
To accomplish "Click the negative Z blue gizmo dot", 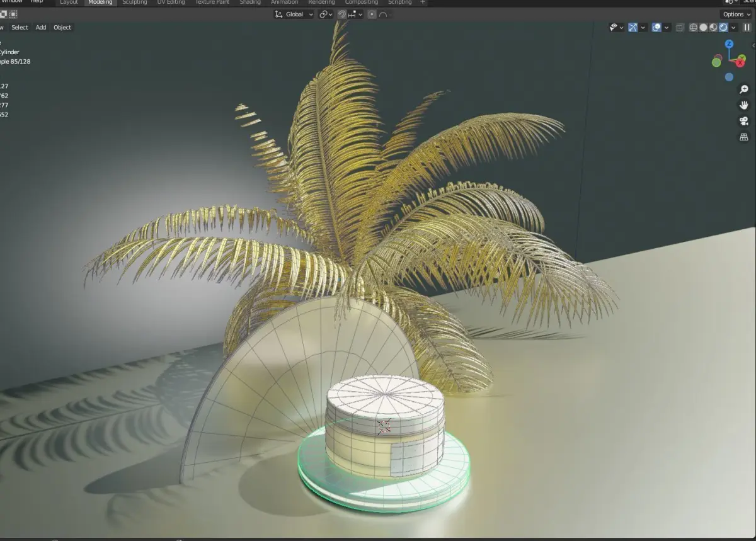I will [x=729, y=77].
